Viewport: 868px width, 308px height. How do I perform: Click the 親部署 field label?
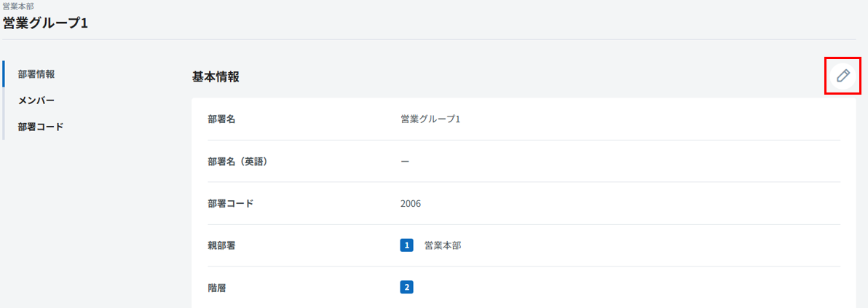pos(221,245)
